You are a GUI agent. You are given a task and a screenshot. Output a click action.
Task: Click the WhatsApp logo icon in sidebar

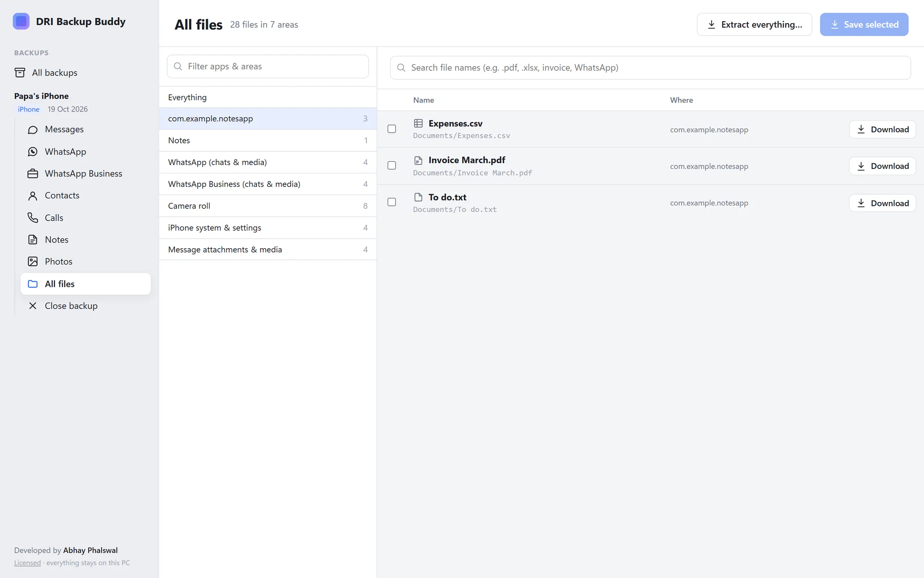click(33, 152)
